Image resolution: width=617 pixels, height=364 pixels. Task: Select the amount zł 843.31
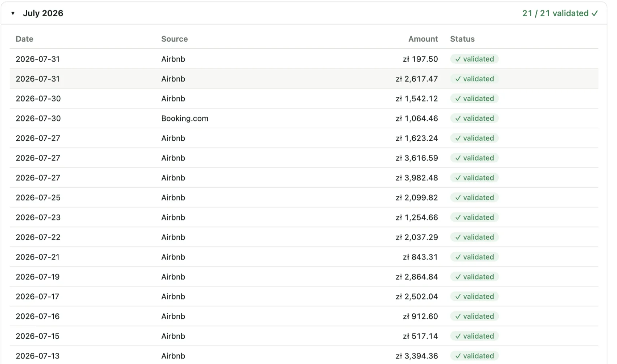pos(420,257)
